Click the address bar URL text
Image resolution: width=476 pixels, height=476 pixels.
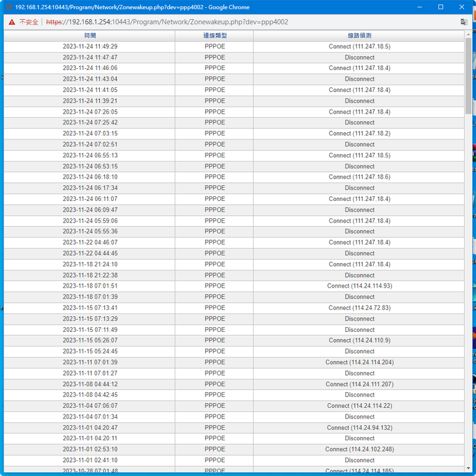pyautogui.click(x=167, y=22)
